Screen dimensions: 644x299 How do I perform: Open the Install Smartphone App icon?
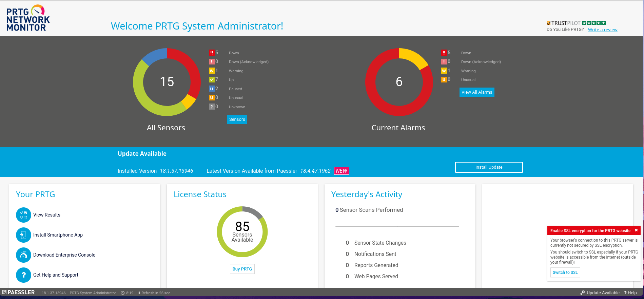23,235
